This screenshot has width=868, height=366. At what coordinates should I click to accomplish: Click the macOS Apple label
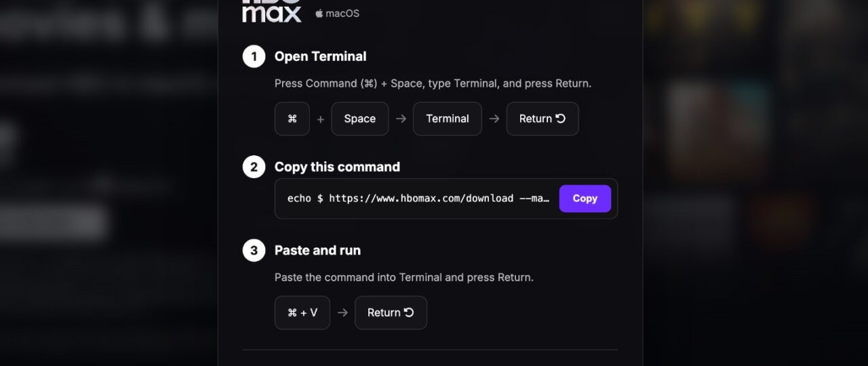(x=337, y=14)
